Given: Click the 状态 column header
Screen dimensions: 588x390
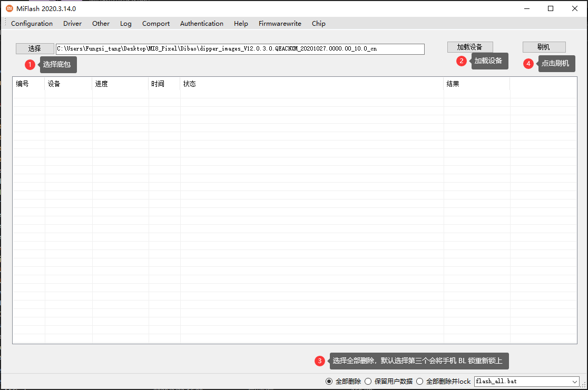Looking at the screenshot, I should [311, 84].
